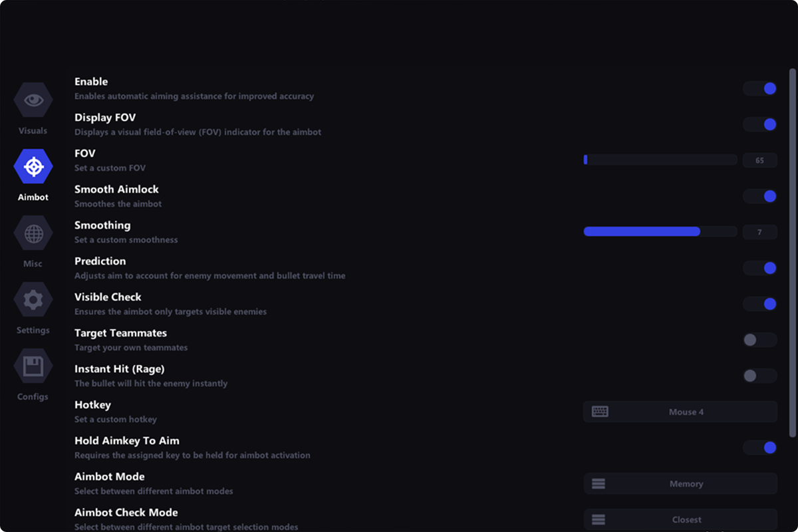Click the vertical scrollbar on the right
This screenshot has height=532, width=798.
(792, 253)
